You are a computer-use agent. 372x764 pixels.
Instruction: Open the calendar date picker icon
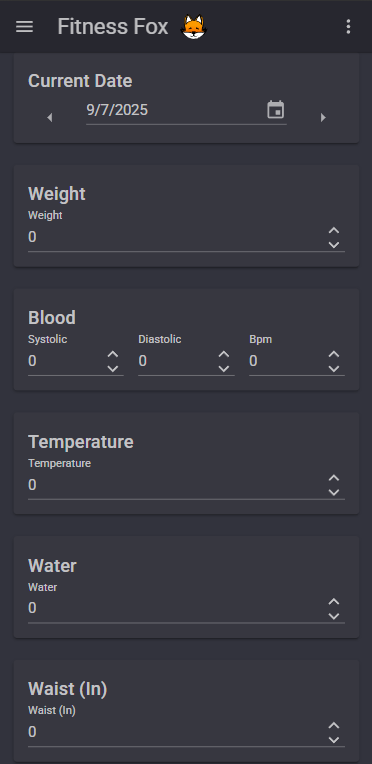pos(275,110)
